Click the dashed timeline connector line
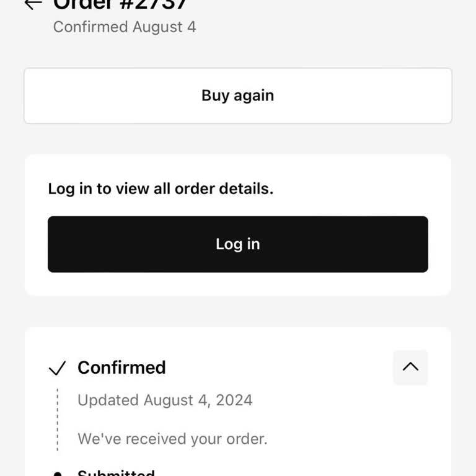This screenshot has width=476, height=476. (x=58, y=420)
